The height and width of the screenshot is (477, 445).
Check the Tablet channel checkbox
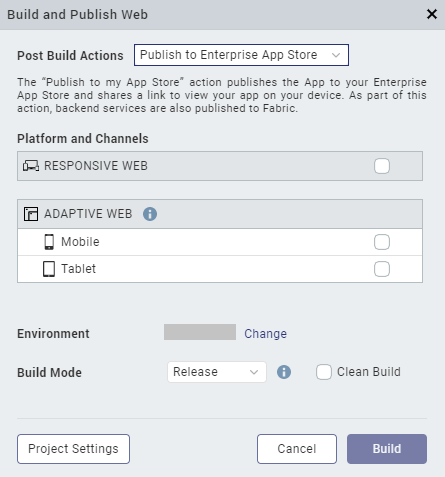pyautogui.click(x=382, y=269)
